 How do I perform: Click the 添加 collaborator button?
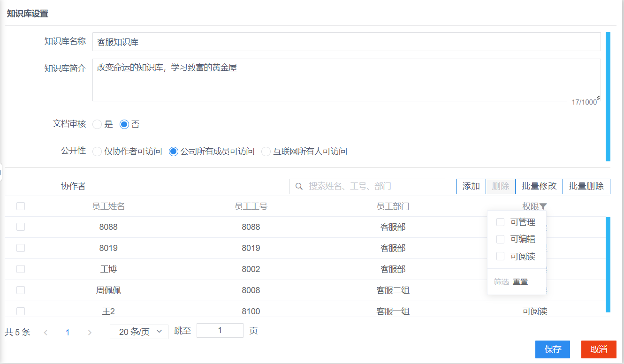click(x=471, y=186)
